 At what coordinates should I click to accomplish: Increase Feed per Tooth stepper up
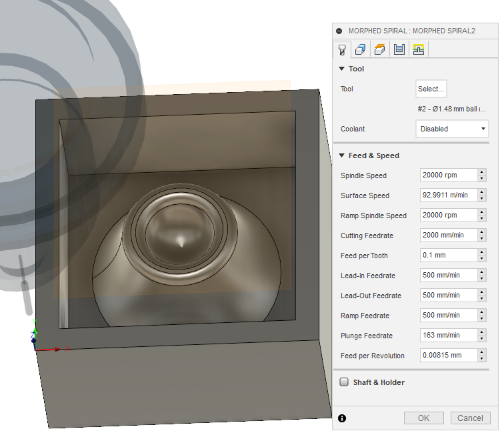pos(482,252)
